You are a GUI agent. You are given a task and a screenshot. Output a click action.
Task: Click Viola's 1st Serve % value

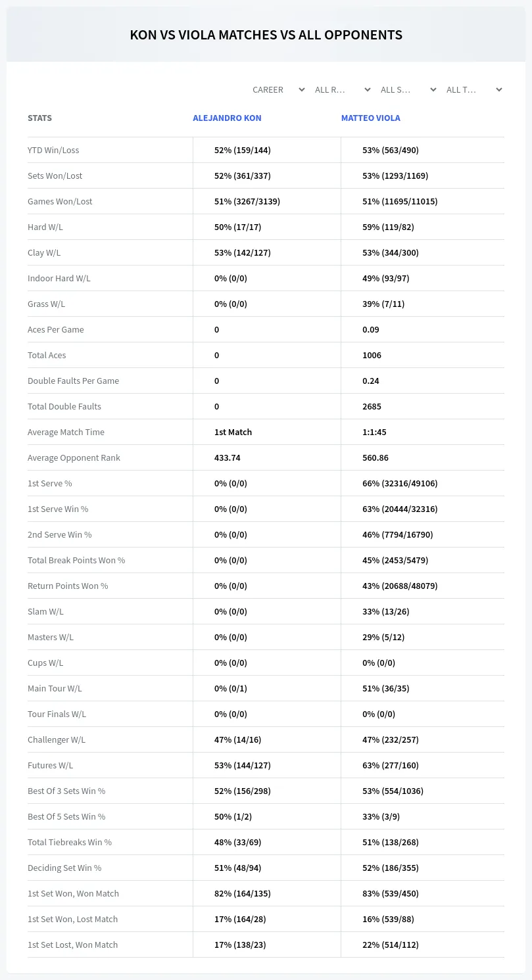coord(400,483)
